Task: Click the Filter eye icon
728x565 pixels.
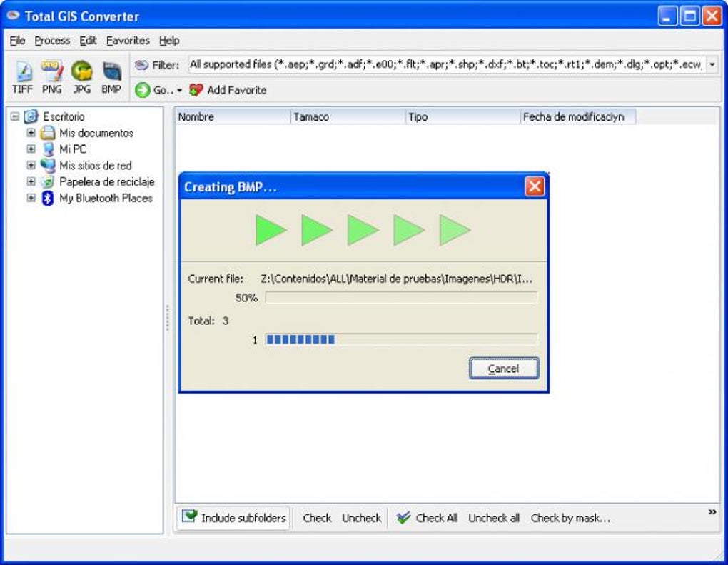Action: pos(141,65)
